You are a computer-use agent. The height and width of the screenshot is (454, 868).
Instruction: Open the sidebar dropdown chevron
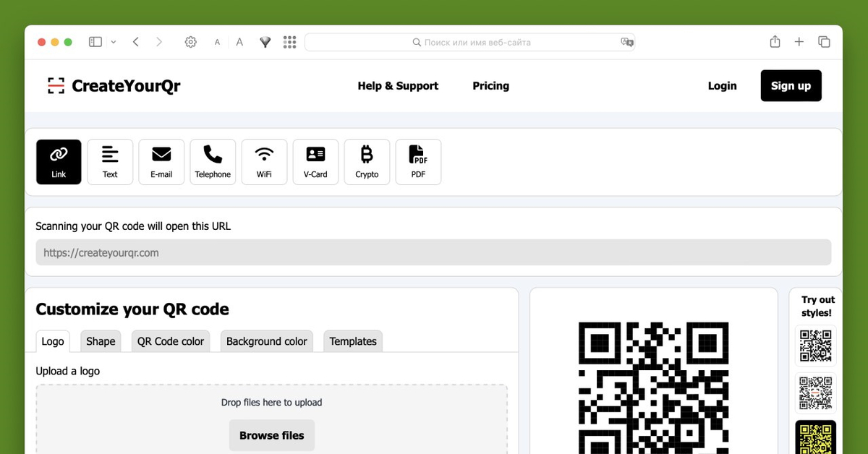[x=114, y=42]
